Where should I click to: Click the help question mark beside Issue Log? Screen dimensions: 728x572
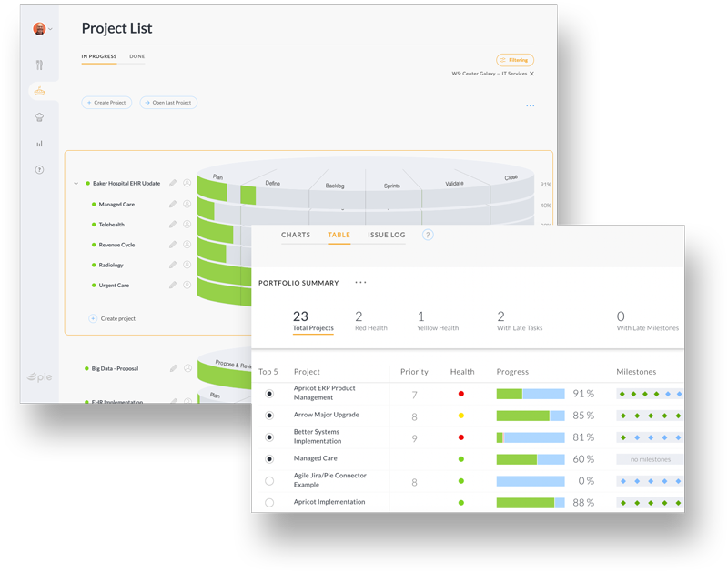click(428, 236)
